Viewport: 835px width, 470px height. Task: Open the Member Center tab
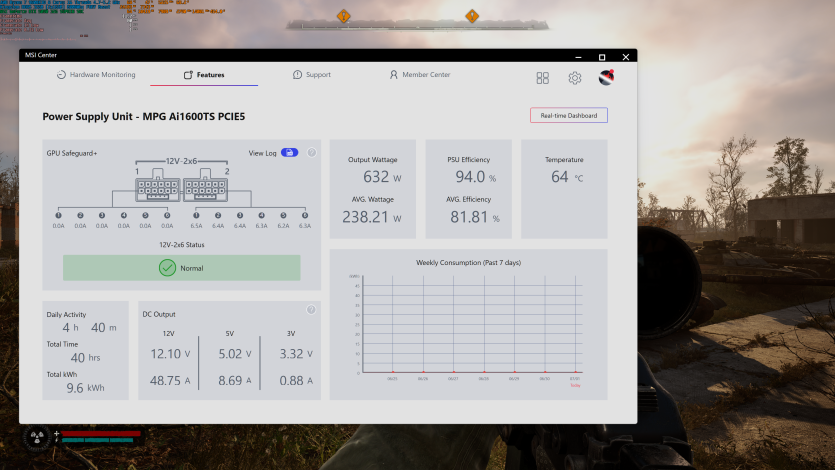pyautogui.click(x=420, y=75)
